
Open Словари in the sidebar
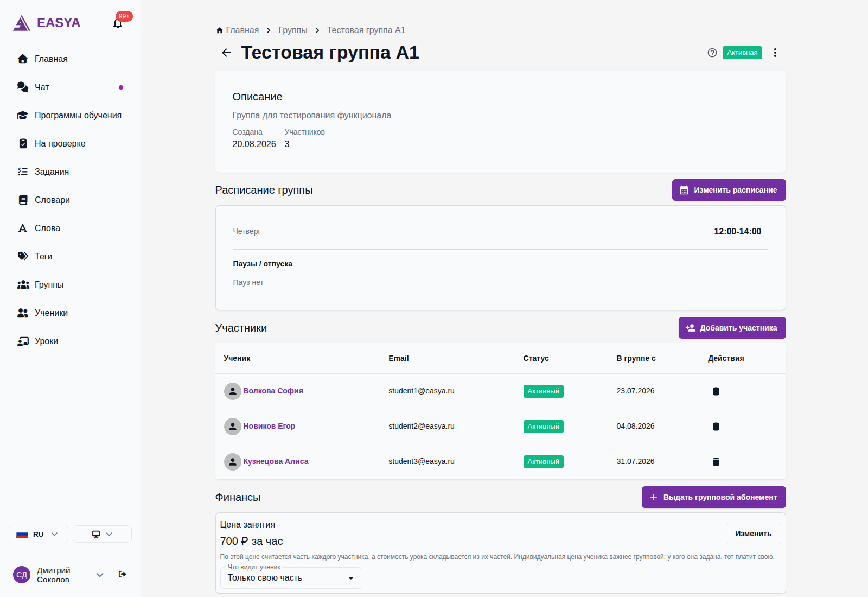click(x=70, y=200)
